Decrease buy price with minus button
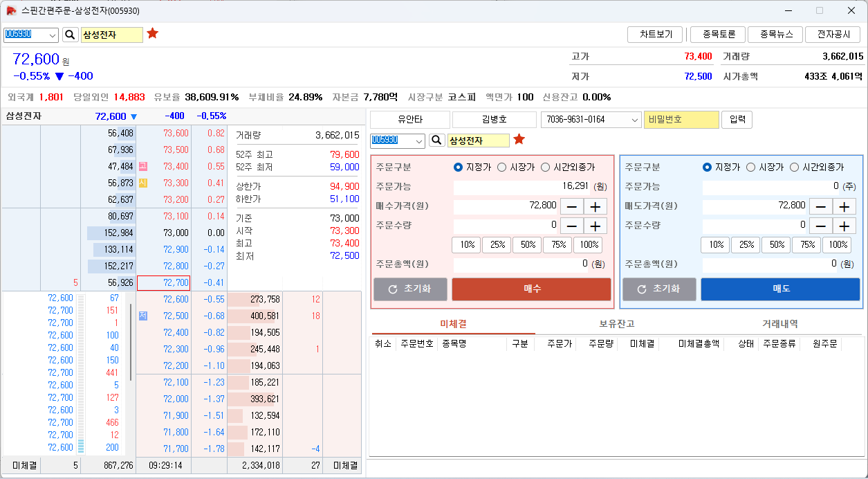868x479 pixels. tap(571, 206)
